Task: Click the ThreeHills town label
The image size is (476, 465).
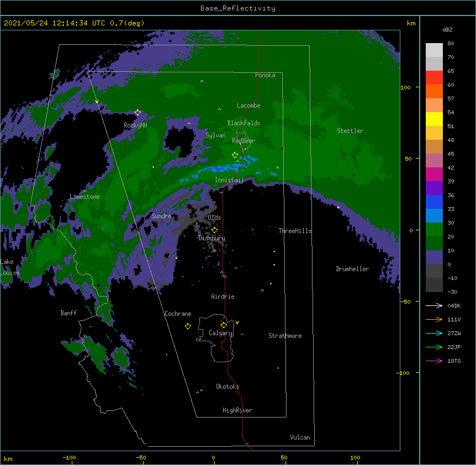Action: [295, 231]
